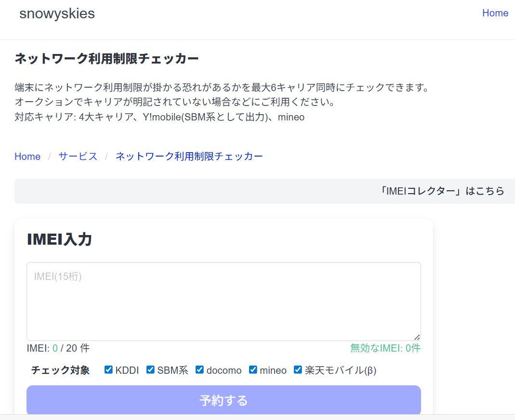
Task: Click the 対応キャリア description line
Action: (159, 117)
